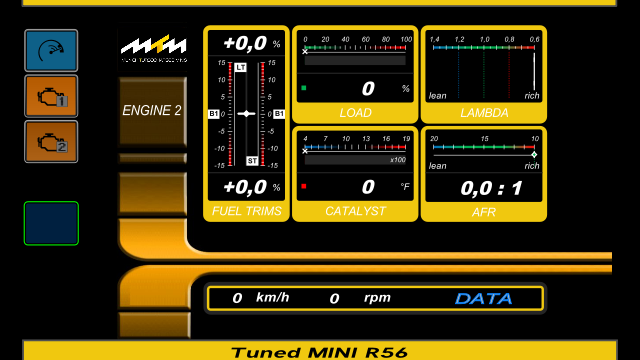The image size is (640, 360).
Task: Open the CATALYST temperature panel
Action: pos(355,174)
